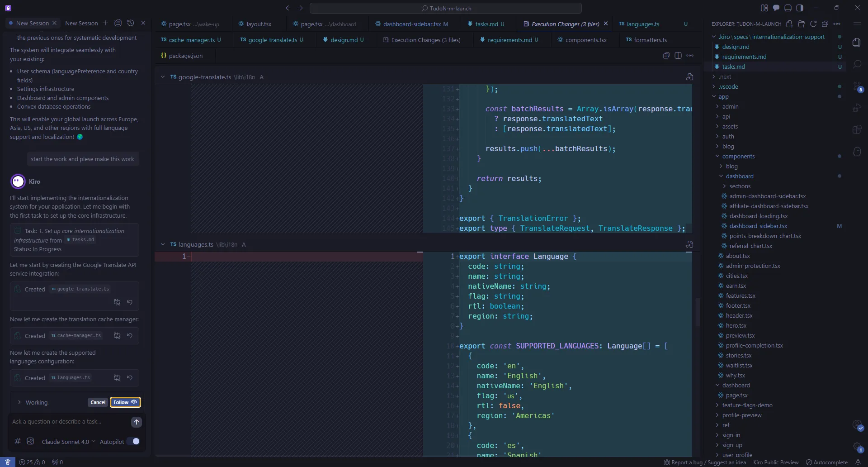The width and height of the screenshot is (868, 467).
Task: Open the task list icon in chat header
Action: [118, 23]
